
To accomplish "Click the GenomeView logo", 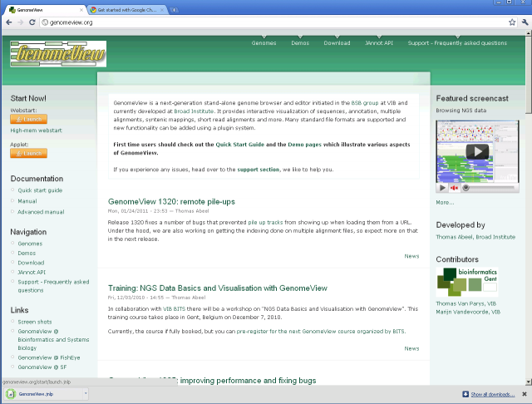I will tap(58, 54).
